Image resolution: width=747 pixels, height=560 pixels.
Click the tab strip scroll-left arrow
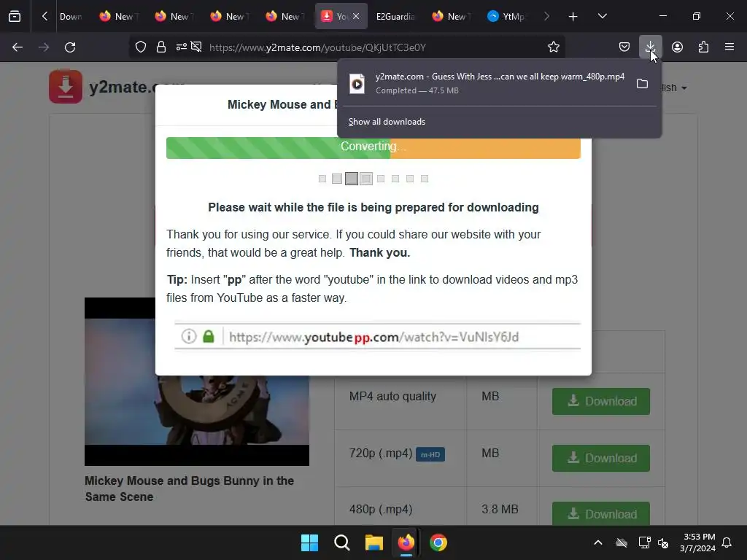pyautogui.click(x=44, y=16)
